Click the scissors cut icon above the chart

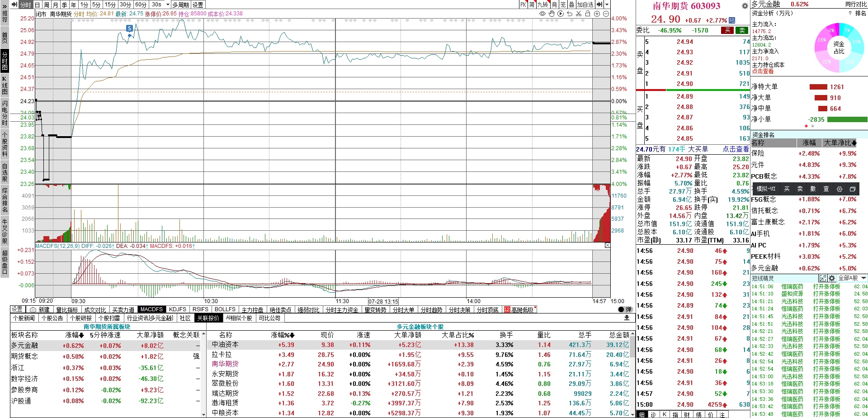(x=579, y=14)
